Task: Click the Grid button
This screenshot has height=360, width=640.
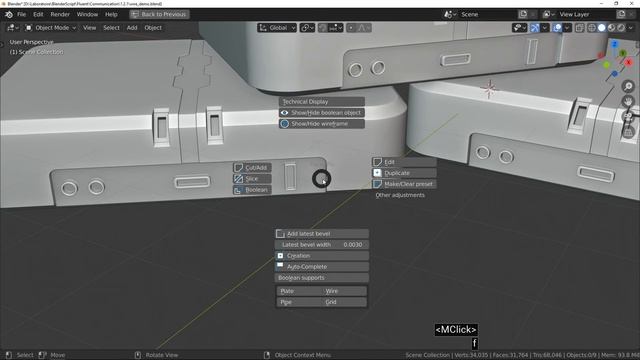Action: click(344, 302)
